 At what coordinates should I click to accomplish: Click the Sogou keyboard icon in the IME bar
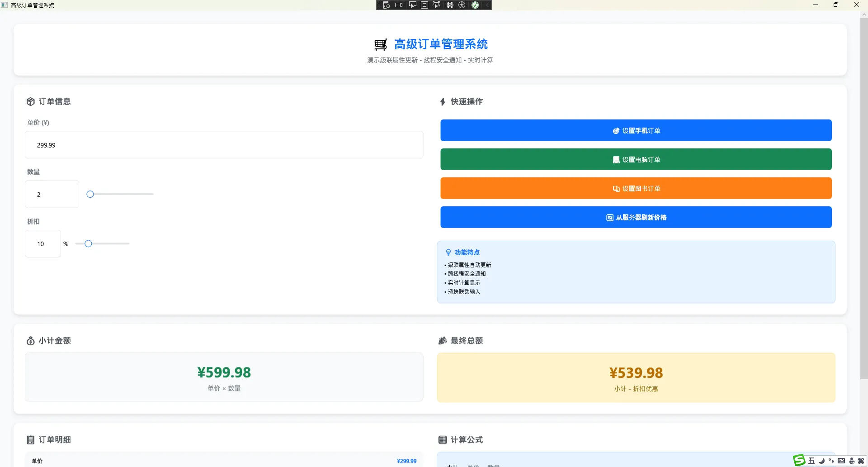coord(841,461)
